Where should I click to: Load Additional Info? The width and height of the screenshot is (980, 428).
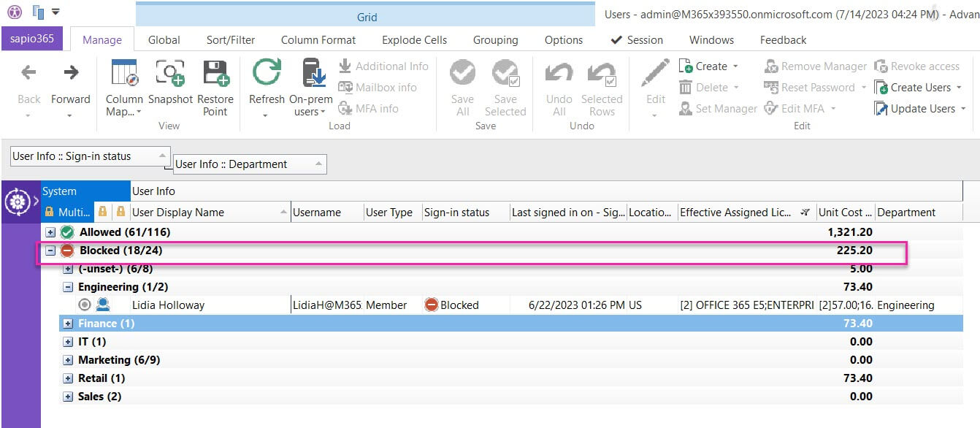click(383, 66)
